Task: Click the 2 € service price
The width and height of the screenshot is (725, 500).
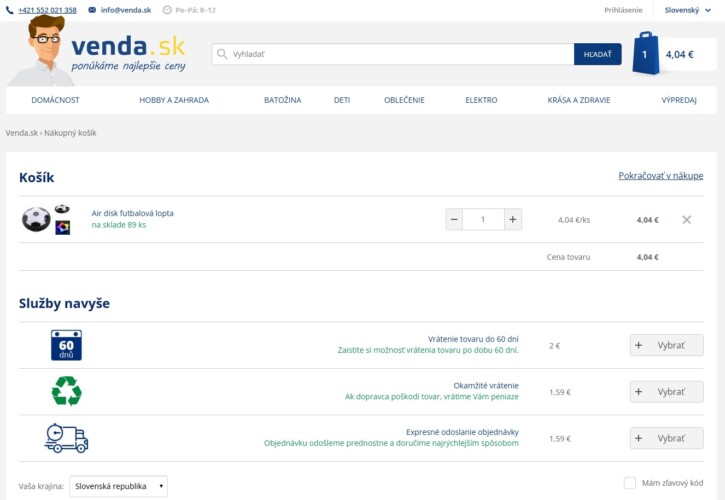Action: point(554,346)
